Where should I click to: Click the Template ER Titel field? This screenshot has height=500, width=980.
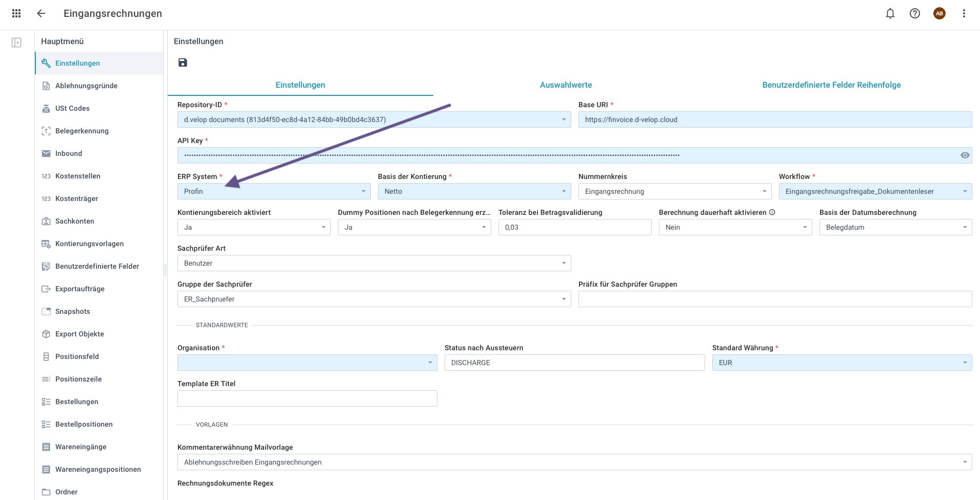coord(307,398)
